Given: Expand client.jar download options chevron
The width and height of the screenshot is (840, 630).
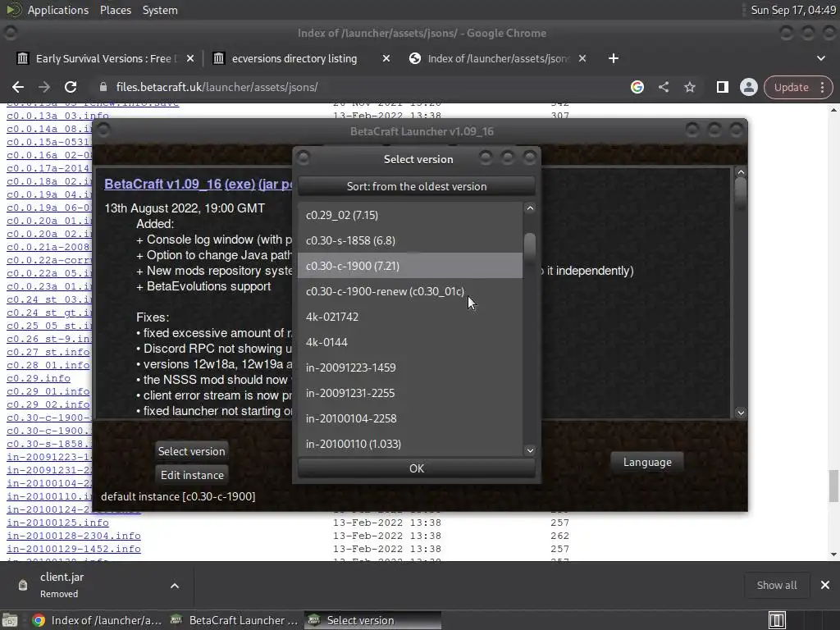Looking at the screenshot, I should tap(175, 586).
